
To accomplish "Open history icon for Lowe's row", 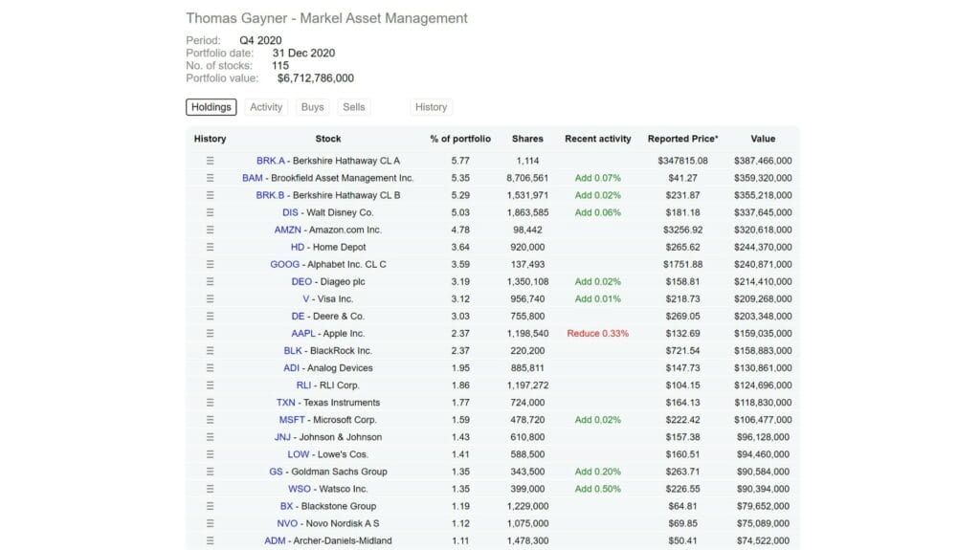I will click(210, 454).
